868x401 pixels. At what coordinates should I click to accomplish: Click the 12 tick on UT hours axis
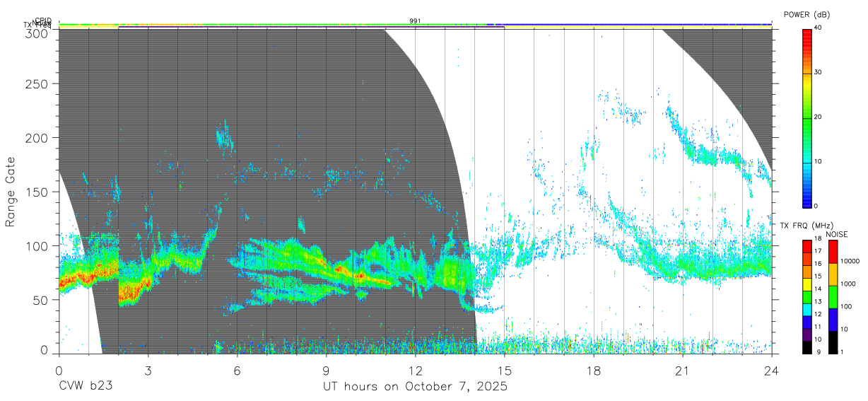pos(415,371)
